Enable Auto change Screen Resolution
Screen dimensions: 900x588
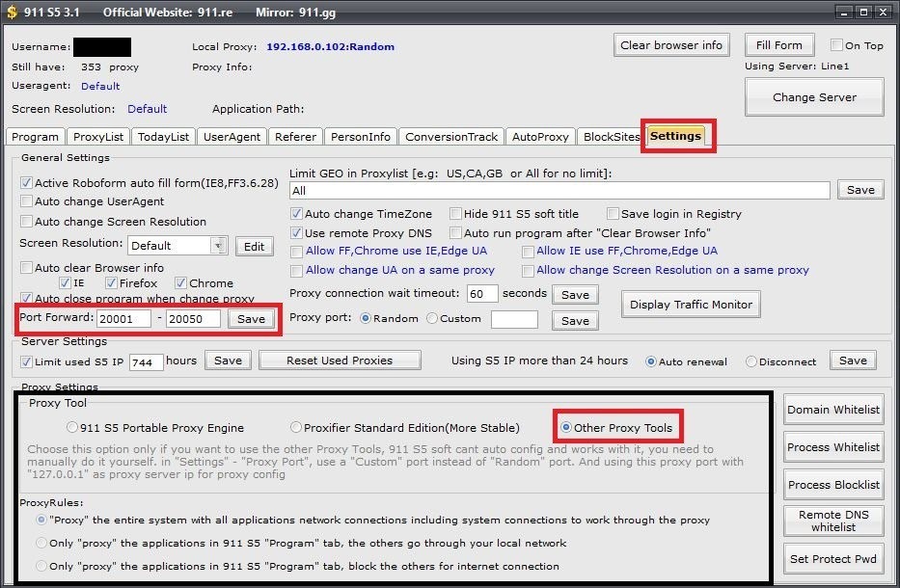click(26, 222)
